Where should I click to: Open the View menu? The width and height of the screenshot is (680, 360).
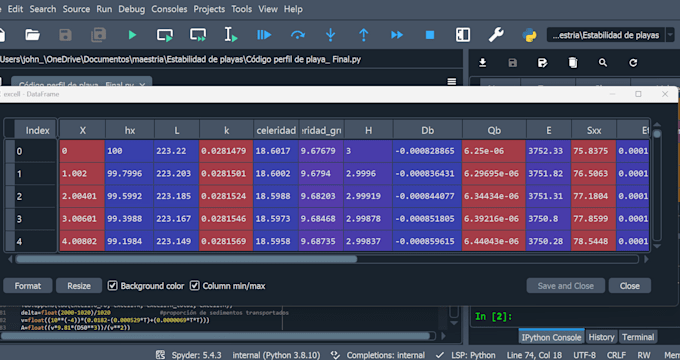point(268,9)
